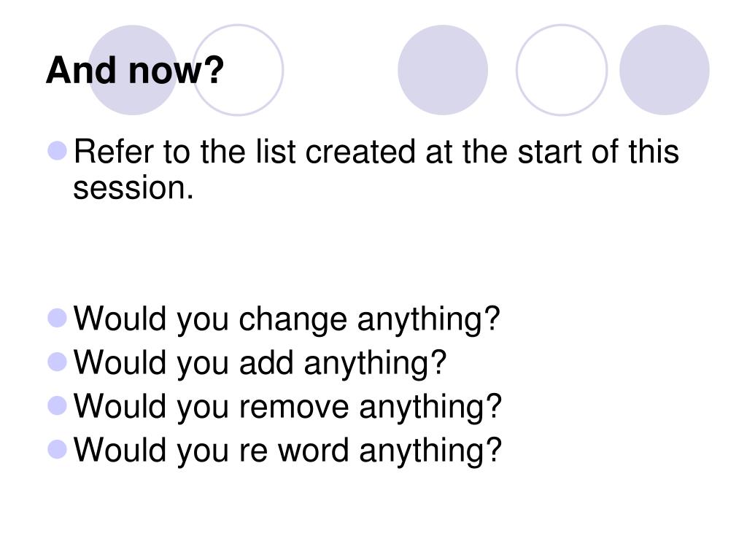Click the bullet beside 'Would you add anything?'
The image size is (747, 560).
tap(58, 362)
